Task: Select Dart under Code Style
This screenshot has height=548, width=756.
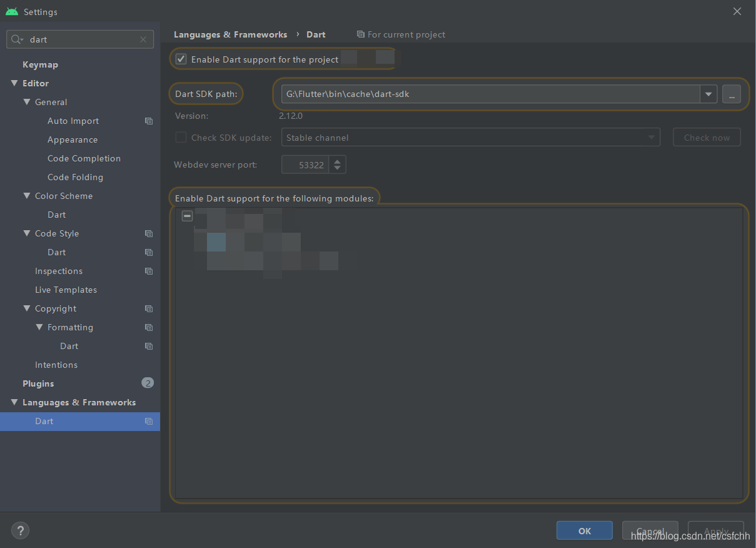Action: [x=56, y=252]
